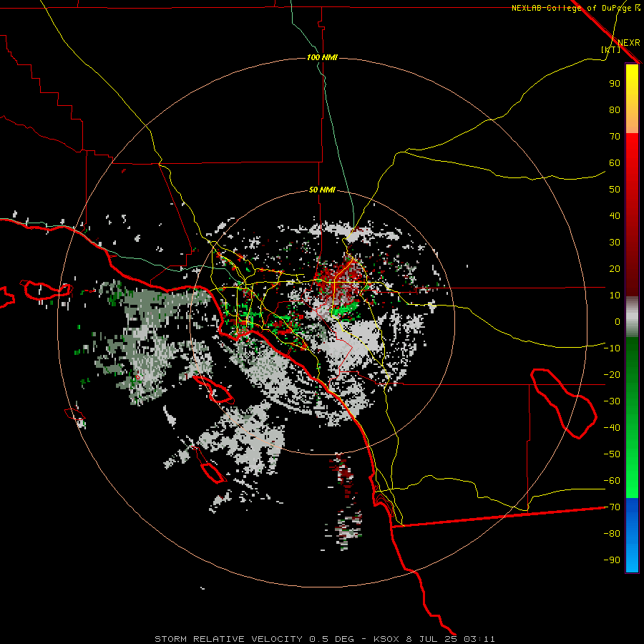Viewport: 644px width, 644px height.
Task: Click the 90 value on the velocity scale
Action: click(x=615, y=84)
